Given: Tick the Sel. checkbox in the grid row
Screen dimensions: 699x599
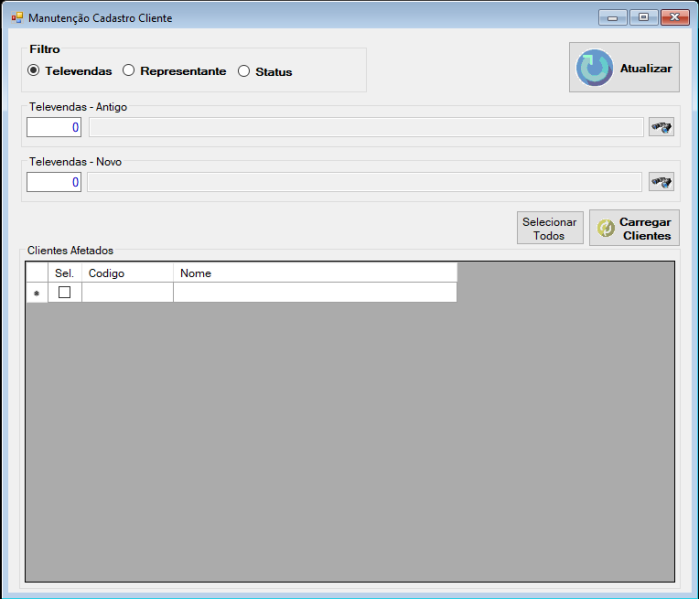Looking at the screenshot, I should [x=65, y=292].
